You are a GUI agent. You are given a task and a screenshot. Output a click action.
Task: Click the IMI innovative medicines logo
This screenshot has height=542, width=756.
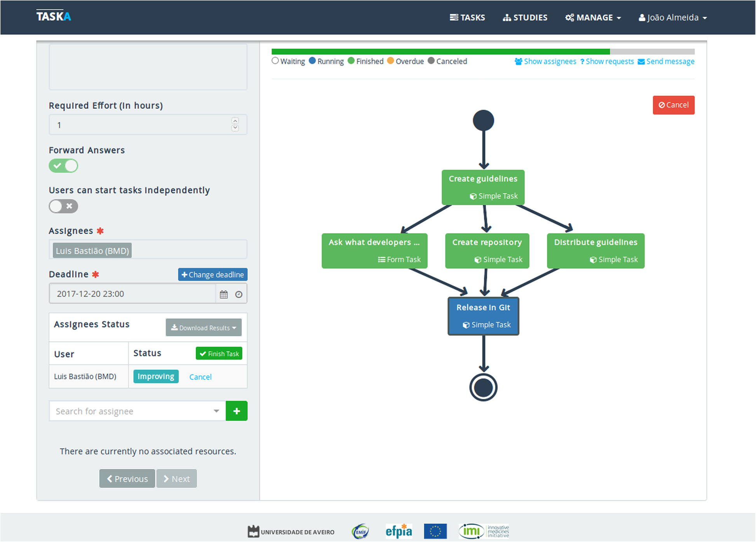(484, 531)
